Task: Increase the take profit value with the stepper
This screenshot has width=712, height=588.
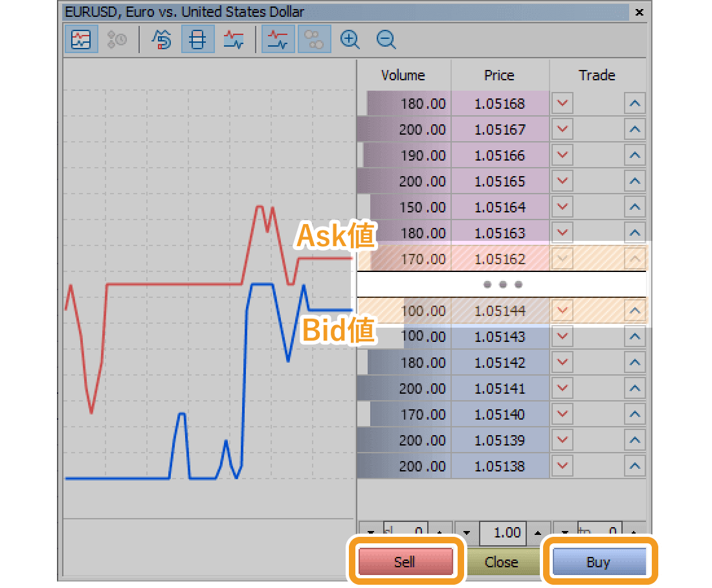Action: pyautogui.click(x=634, y=532)
